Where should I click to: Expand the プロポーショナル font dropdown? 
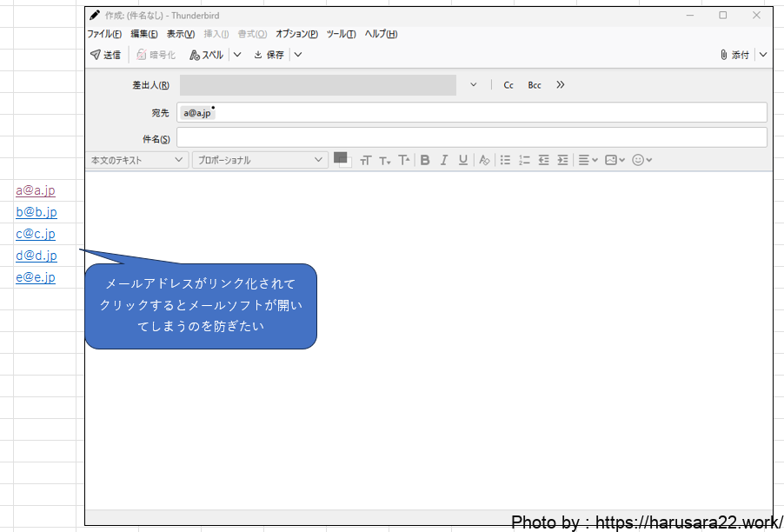(259, 160)
